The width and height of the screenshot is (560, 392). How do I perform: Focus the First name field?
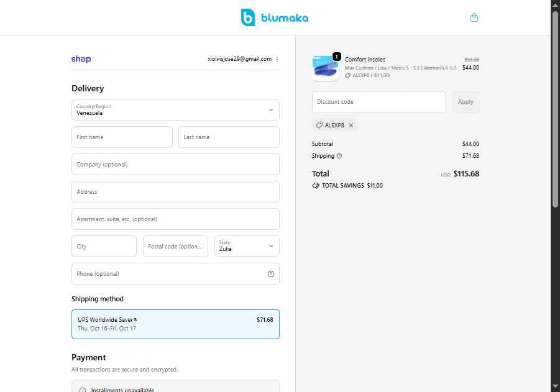[122, 137]
